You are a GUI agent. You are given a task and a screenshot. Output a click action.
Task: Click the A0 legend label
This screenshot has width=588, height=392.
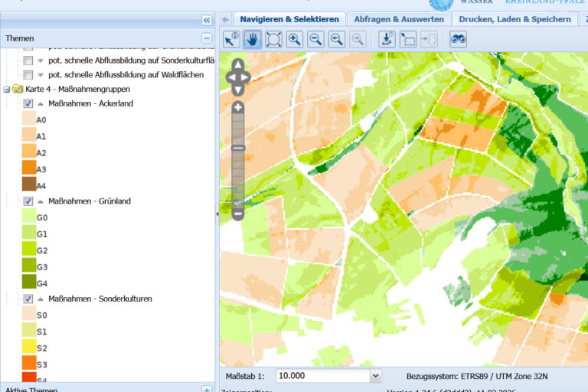41,120
